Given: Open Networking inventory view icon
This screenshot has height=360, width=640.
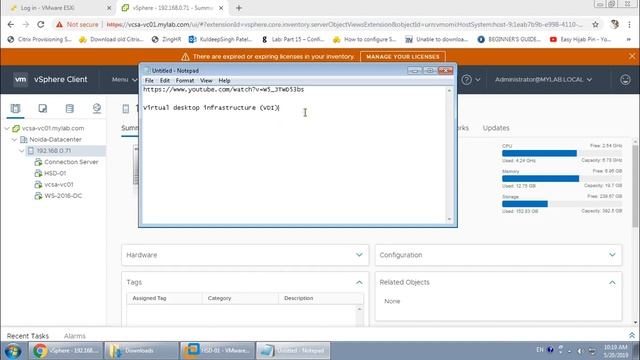Looking at the screenshot, I should [97, 108].
